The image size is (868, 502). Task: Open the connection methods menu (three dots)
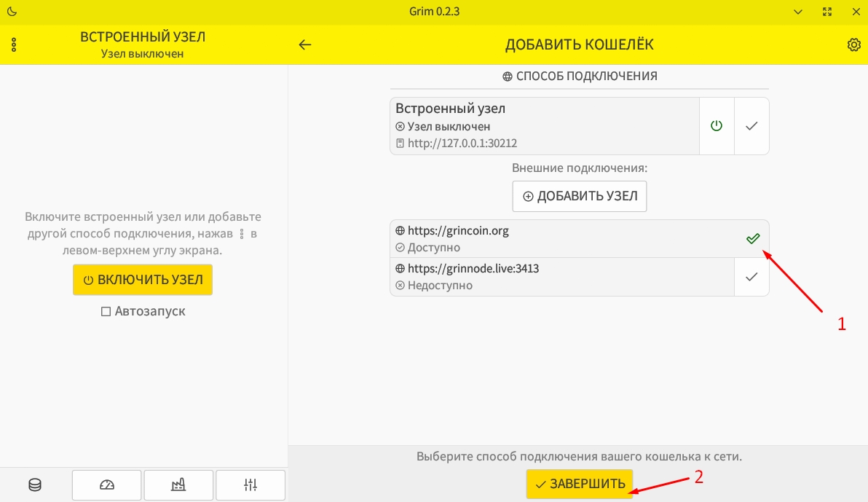(x=14, y=44)
